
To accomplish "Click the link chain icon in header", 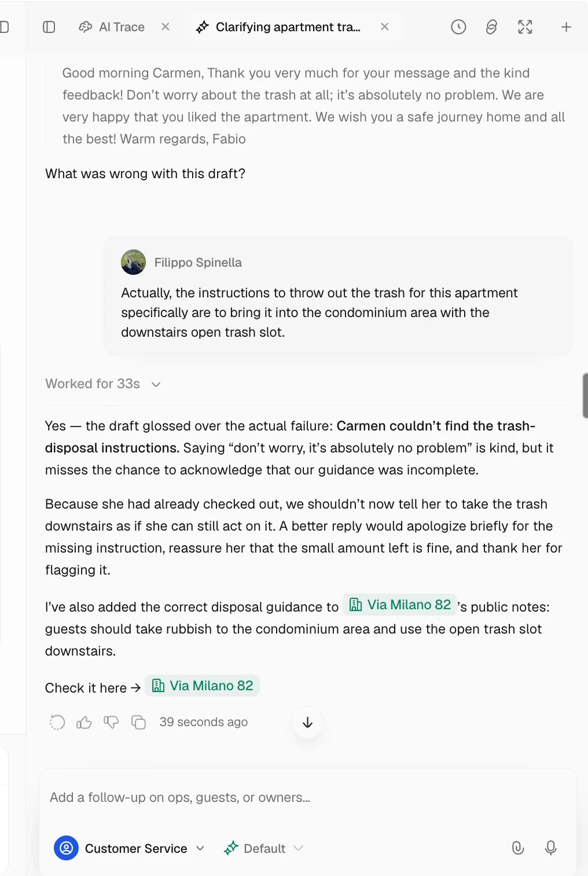I will [x=491, y=27].
